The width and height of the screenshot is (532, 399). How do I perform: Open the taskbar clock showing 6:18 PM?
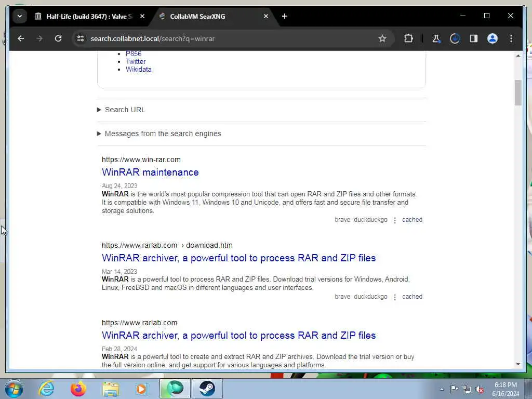coord(506,389)
